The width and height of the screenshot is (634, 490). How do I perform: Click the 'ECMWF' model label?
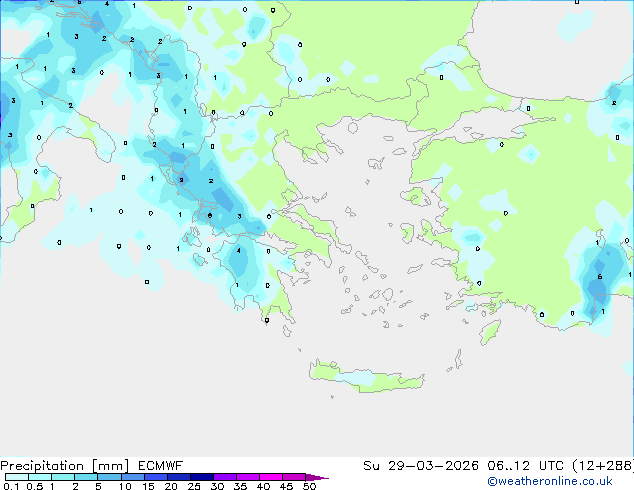[x=161, y=466]
